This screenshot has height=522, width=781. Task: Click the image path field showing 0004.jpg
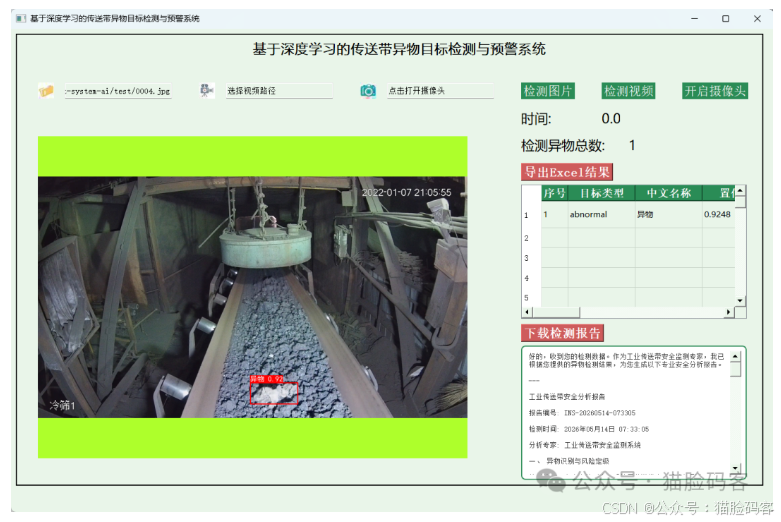[x=118, y=91]
